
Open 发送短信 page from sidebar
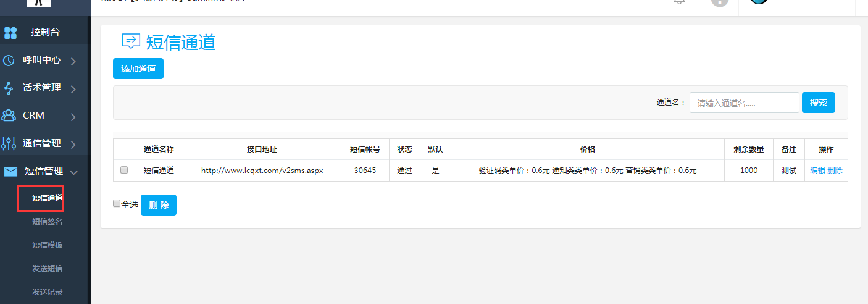pyautogui.click(x=48, y=269)
